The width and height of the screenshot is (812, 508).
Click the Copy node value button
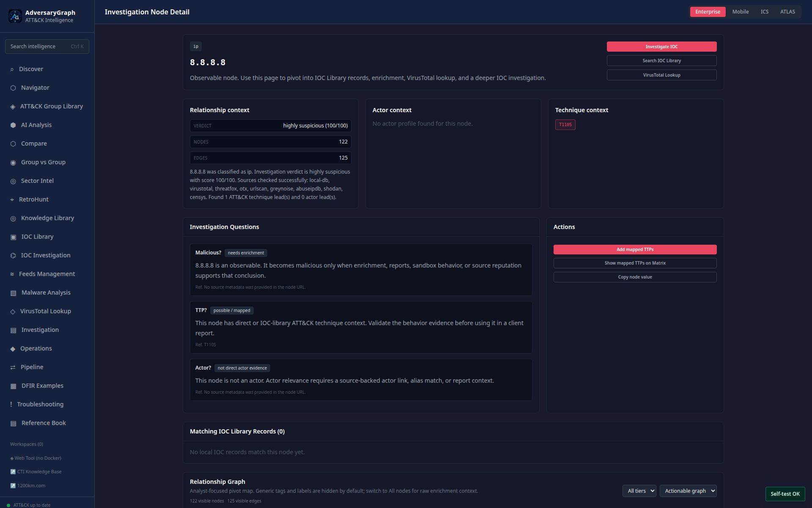click(635, 277)
